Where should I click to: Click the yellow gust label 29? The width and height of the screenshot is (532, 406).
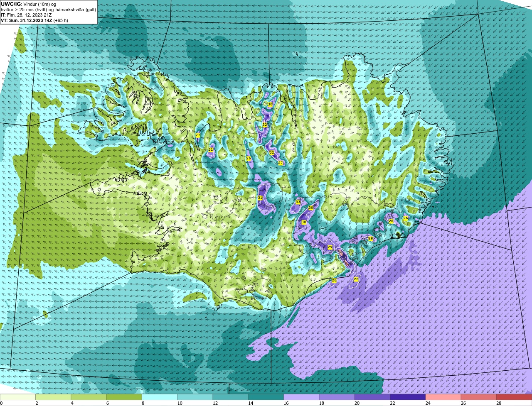point(330,247)
